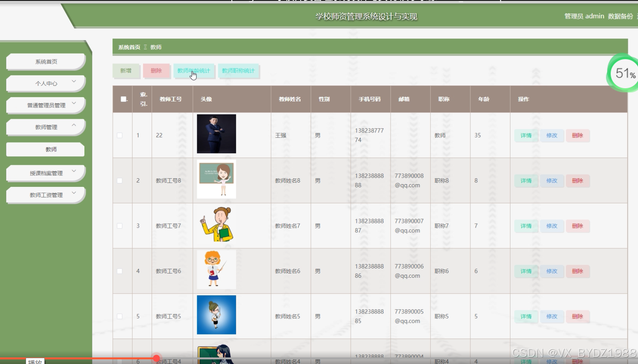Open avatar image of 教师姓名6
The height and width of the screenshot is (364, 638).
click(x=217, y=270)
